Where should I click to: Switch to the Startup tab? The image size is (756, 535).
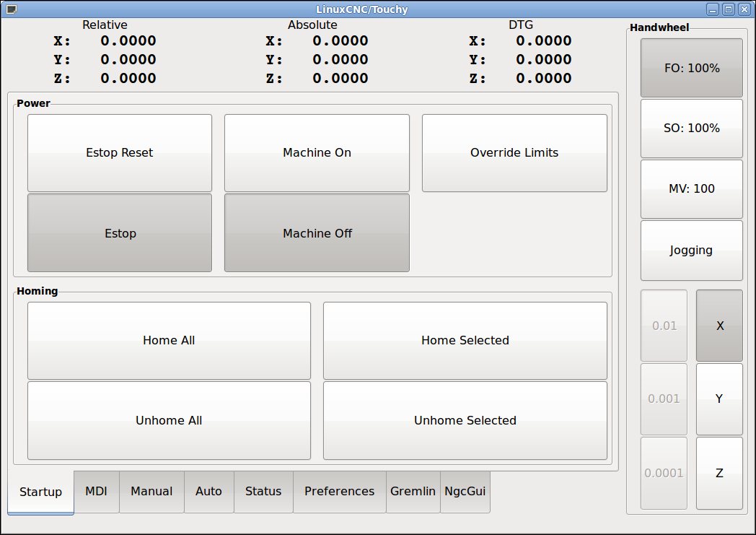[x=40, y=492]
